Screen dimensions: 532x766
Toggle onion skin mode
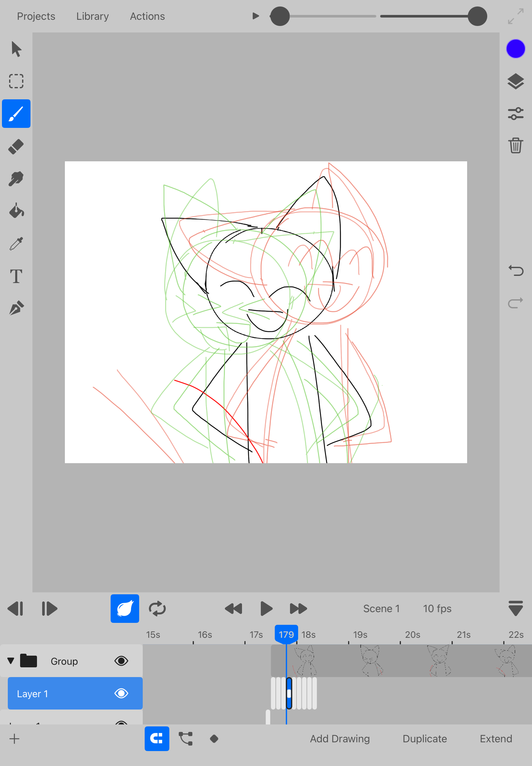tap(125, 608)
